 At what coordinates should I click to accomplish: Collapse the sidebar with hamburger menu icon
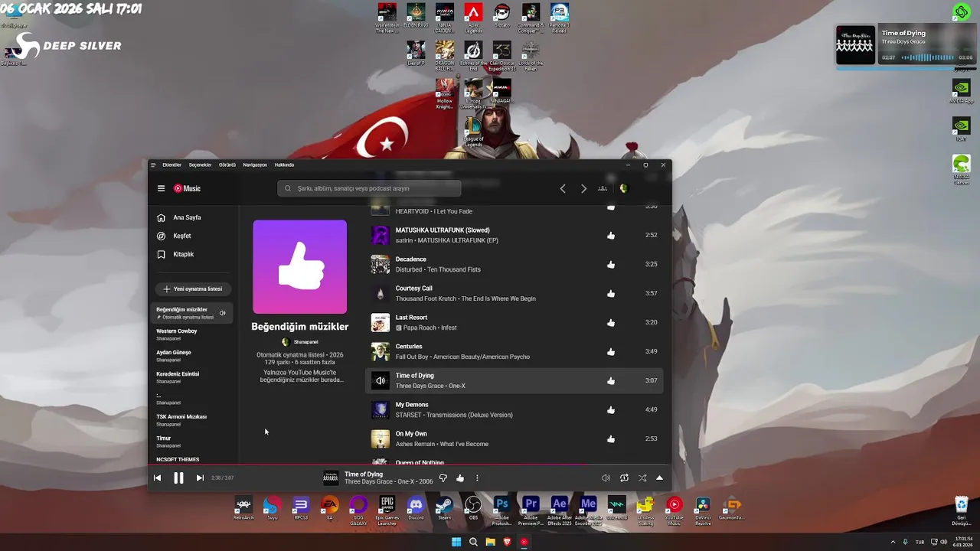pos(161,188)
